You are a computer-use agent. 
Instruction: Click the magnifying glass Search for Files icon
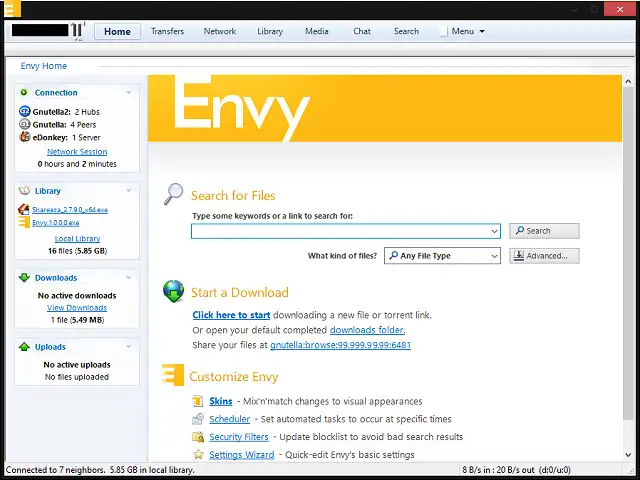tap(173, 193)
